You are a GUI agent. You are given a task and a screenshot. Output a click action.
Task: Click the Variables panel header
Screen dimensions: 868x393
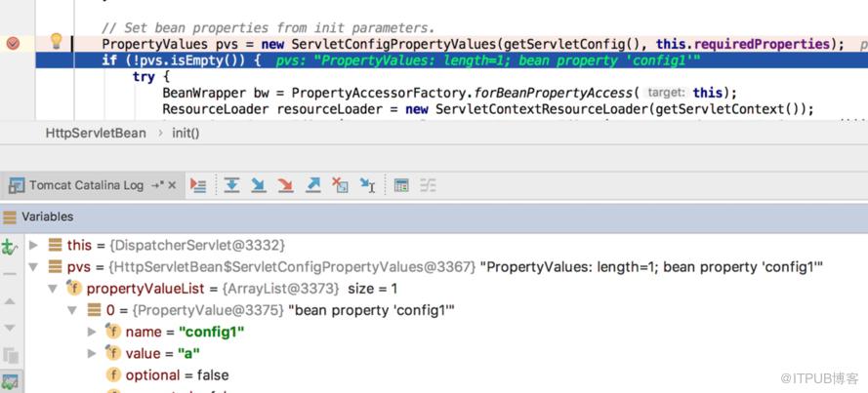pos(434,216)
